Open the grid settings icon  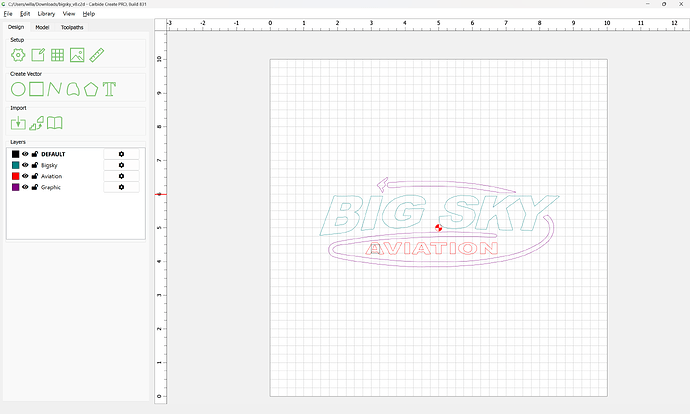pyautogui.click(x=57, y=55)
